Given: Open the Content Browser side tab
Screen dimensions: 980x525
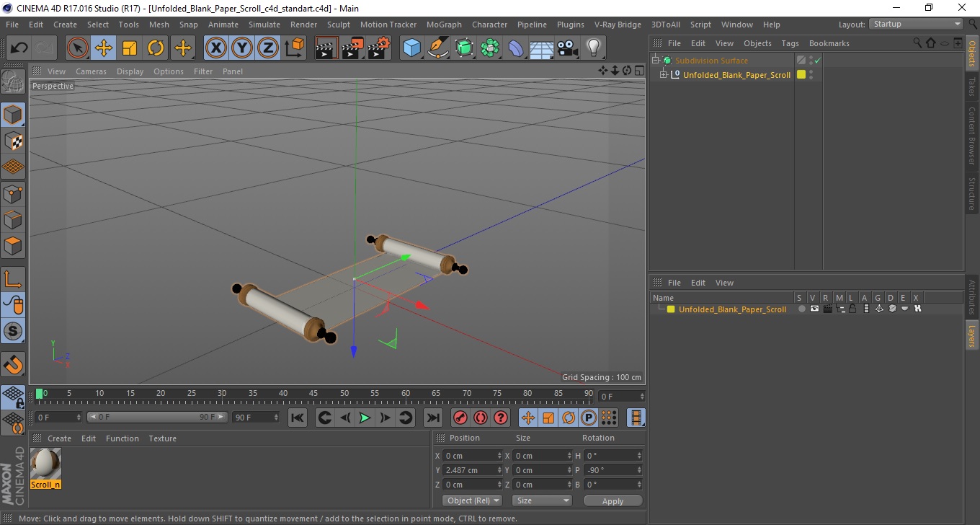Looking at the screenshot, I should pyautogui.click(x=972, y=136).
